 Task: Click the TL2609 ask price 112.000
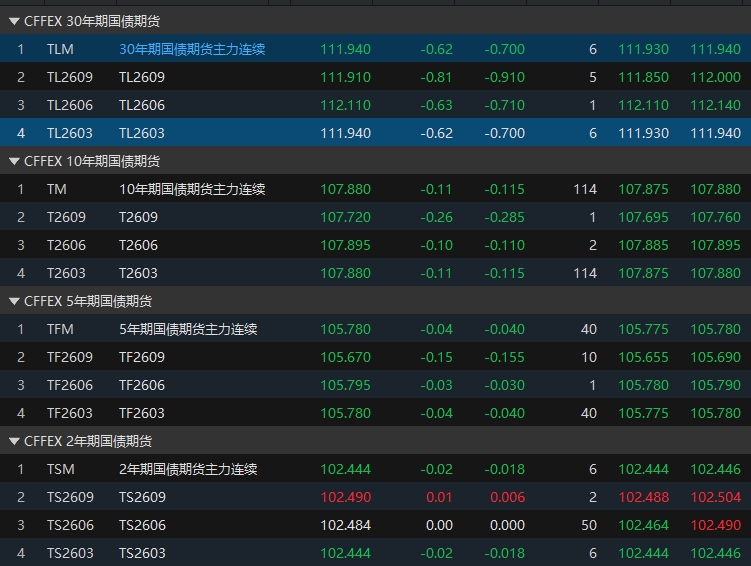[716, 77]
